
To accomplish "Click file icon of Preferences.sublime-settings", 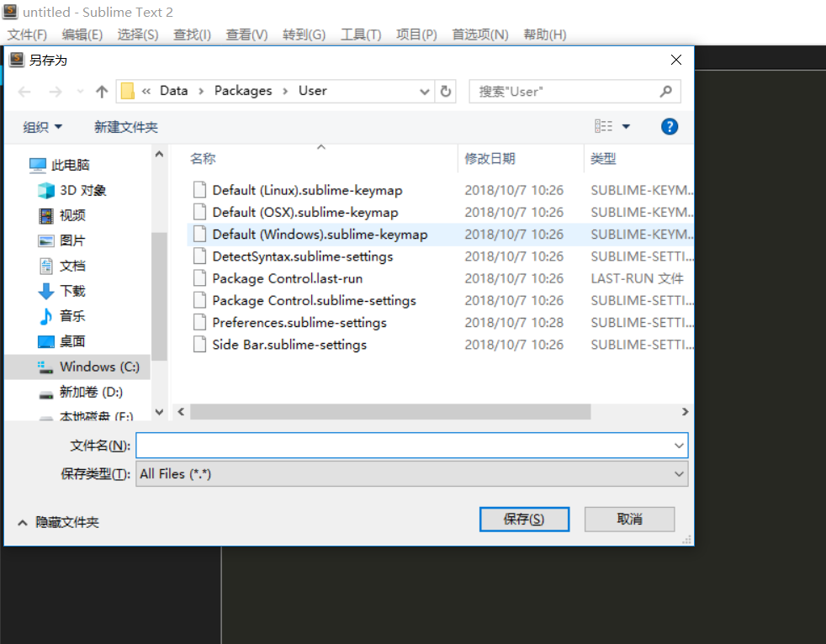I will pos(199,322).
